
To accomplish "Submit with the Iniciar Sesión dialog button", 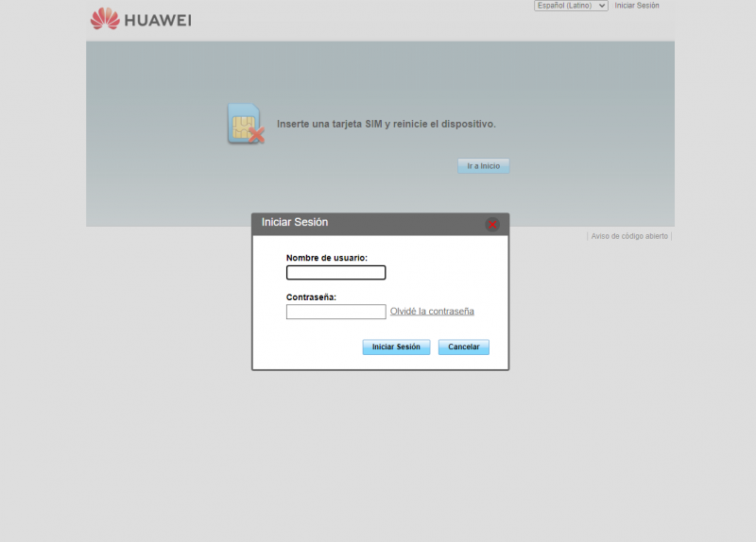I will (396, 347).
